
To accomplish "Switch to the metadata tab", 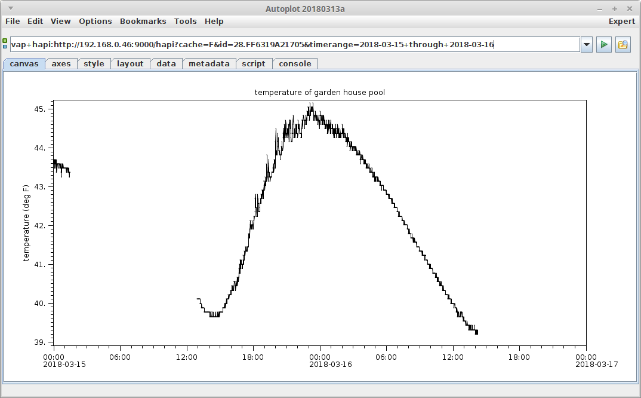I will [x=209, y=64].
